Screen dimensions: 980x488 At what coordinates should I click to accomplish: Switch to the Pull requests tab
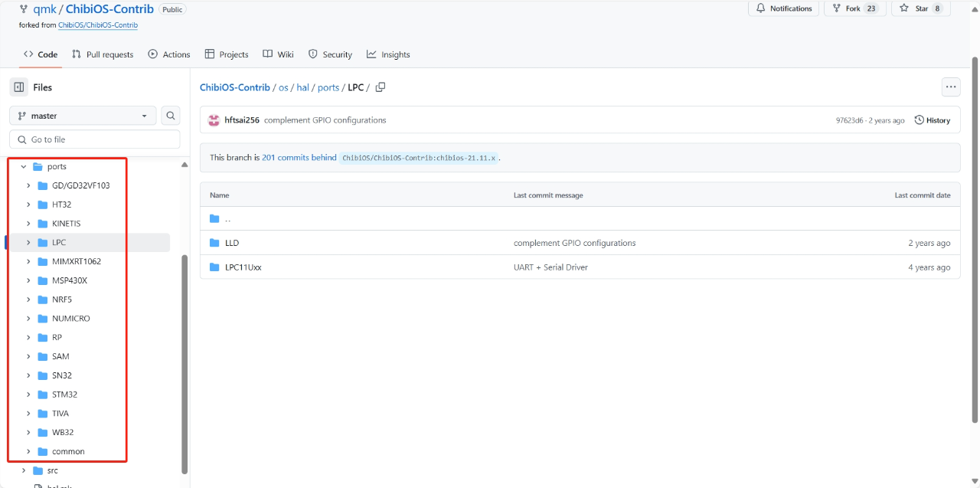[x=103, y=54]
